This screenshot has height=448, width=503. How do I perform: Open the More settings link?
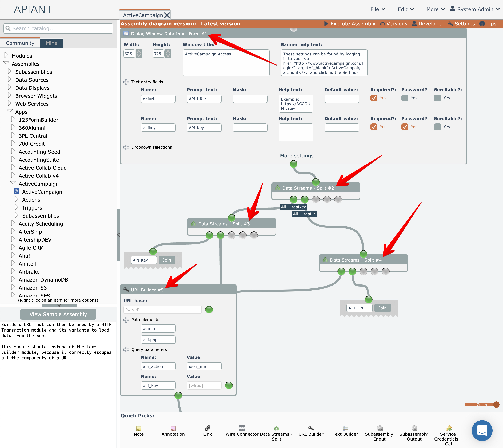pos(297,156)
